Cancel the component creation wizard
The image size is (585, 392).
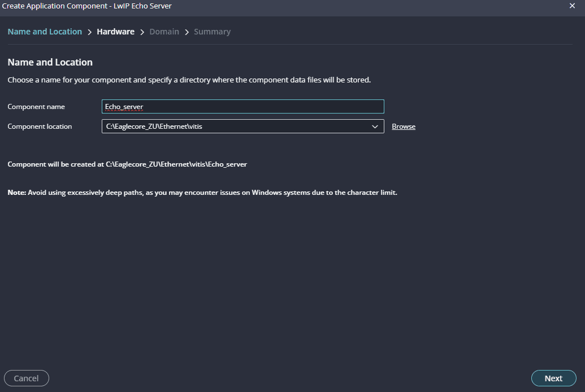pyautogui.click(x=27, y=378)
